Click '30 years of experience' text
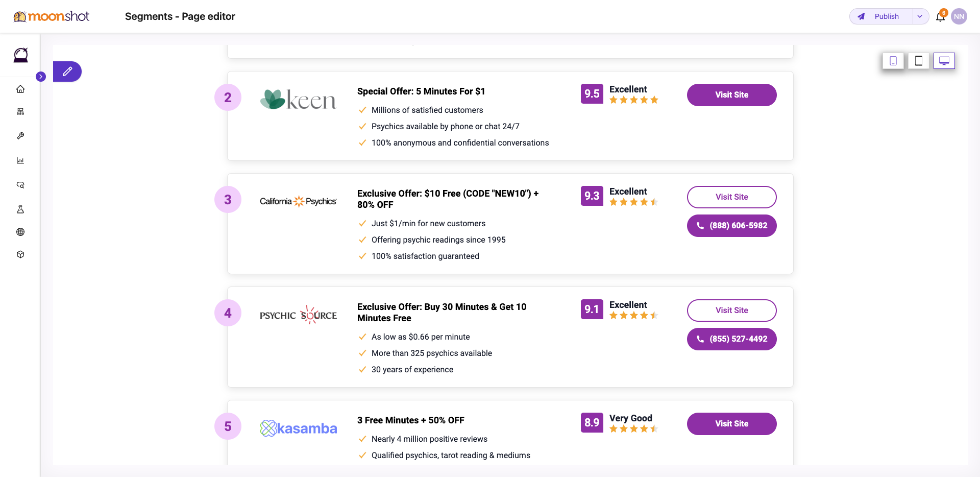This screenshot has width=980, height=477. (x=412, y=370)
